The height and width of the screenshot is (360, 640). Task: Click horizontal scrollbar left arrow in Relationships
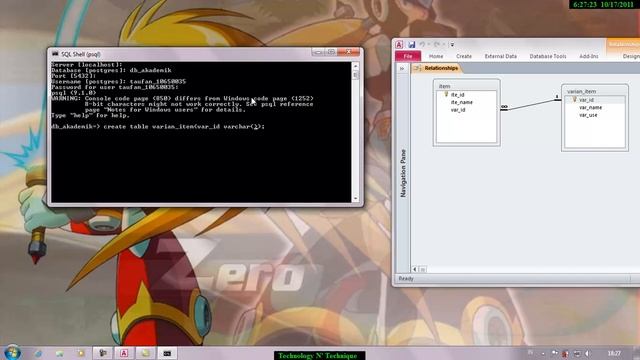414,269
